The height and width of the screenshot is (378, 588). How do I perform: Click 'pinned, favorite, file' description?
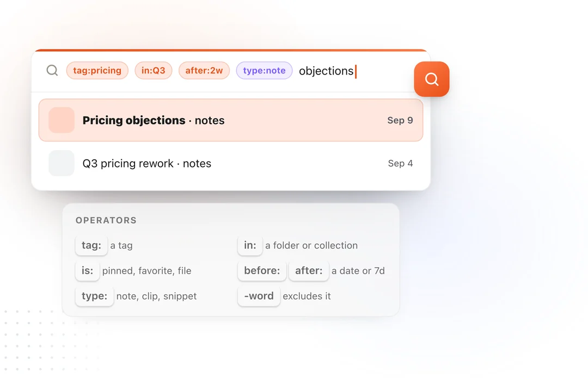click(x=146, y=271)
